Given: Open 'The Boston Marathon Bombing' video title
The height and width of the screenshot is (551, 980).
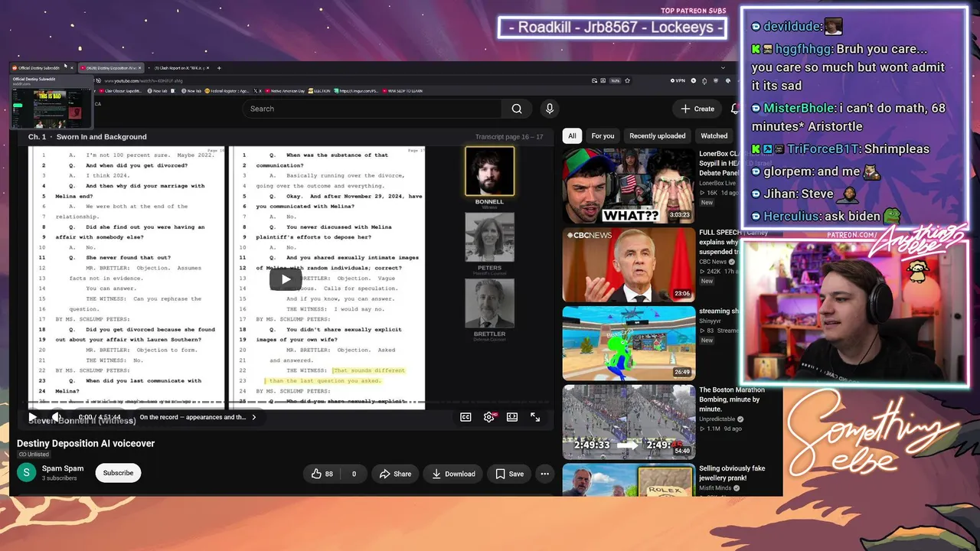Looking at the screenshot, I should pyautogui.click(x=732, y=399).
